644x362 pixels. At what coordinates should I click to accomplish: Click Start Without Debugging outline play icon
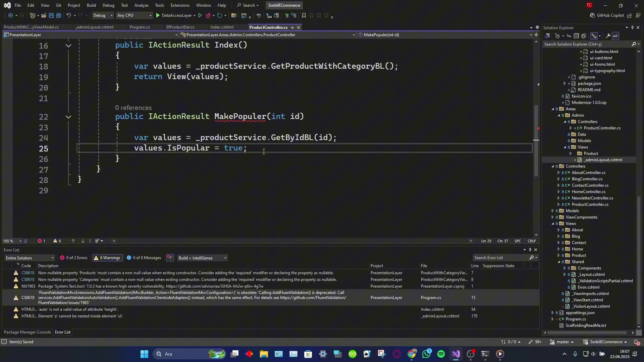[x=200, y=15]
